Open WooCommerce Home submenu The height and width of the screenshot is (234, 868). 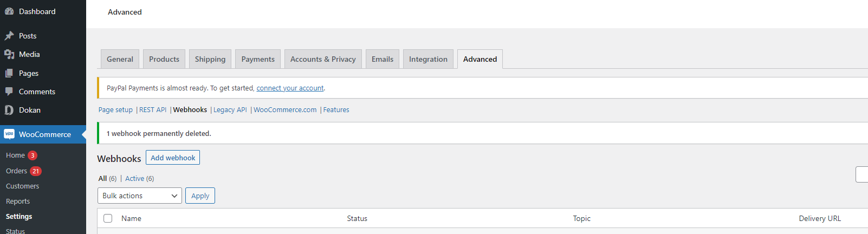[15, 155]
